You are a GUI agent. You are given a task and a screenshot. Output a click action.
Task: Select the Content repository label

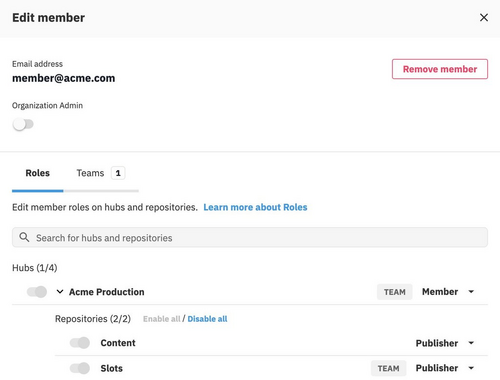[x=118, y=343]
